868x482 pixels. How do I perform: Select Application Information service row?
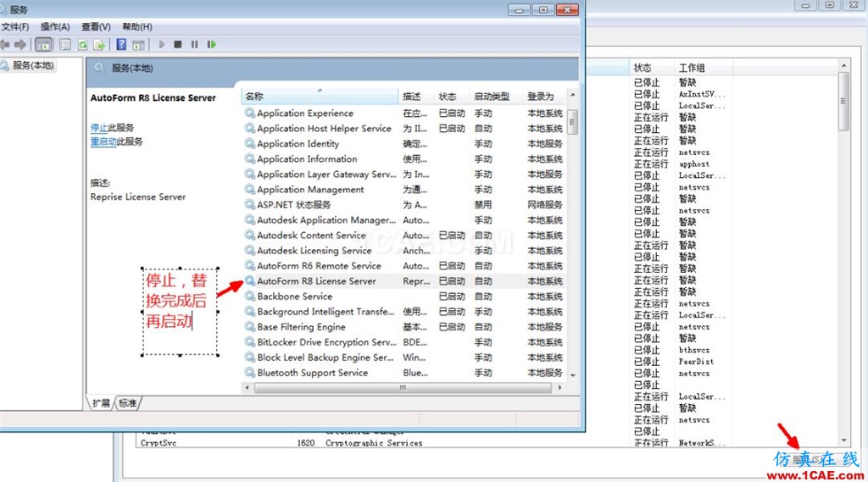[x=404, y=158]
